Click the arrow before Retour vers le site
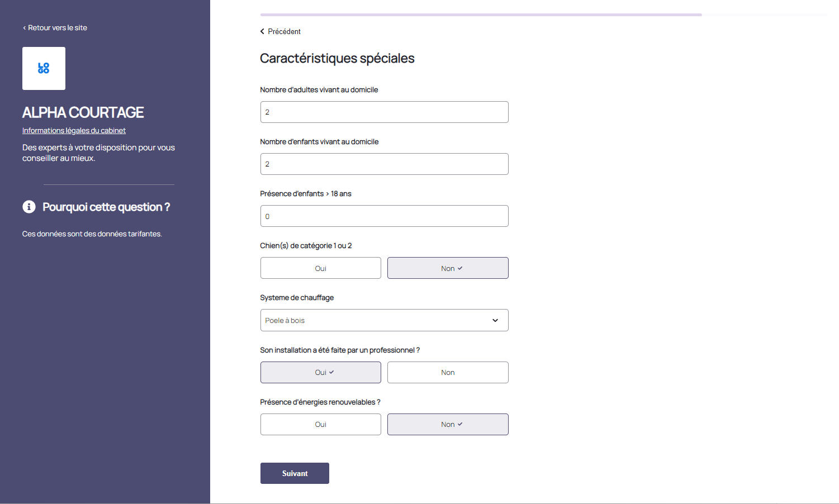This screenshot has width=839, height=504. (x=25, y=28)
